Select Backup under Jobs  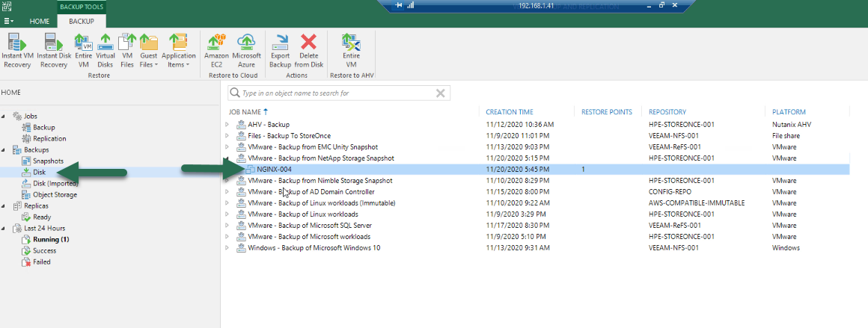pyautogui.click(x=43, y=127)
